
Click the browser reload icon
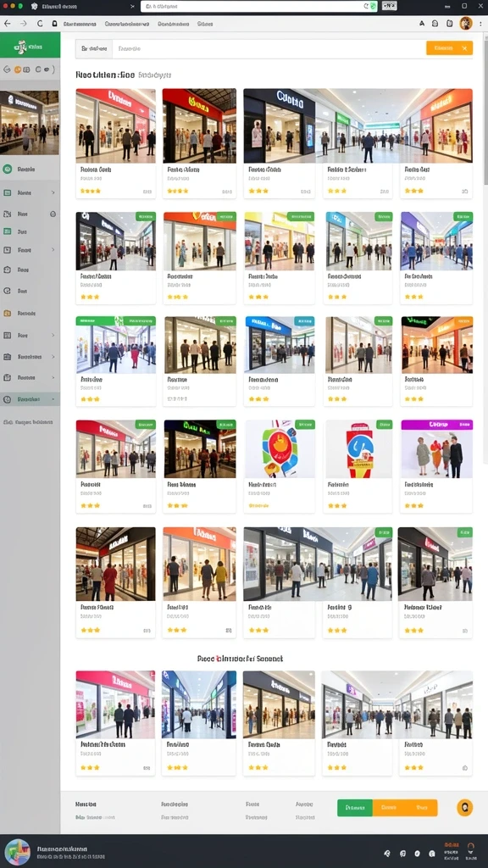click(40, 24)
